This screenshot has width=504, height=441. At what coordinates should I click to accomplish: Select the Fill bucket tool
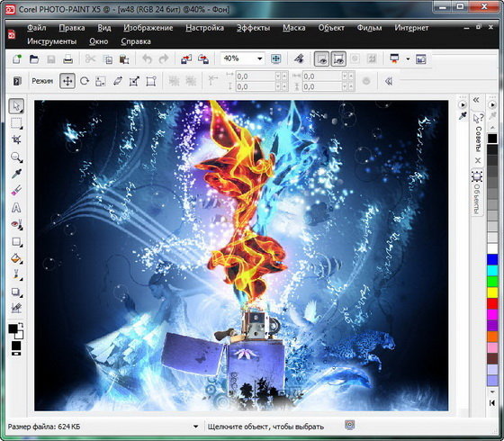(16, 258)
